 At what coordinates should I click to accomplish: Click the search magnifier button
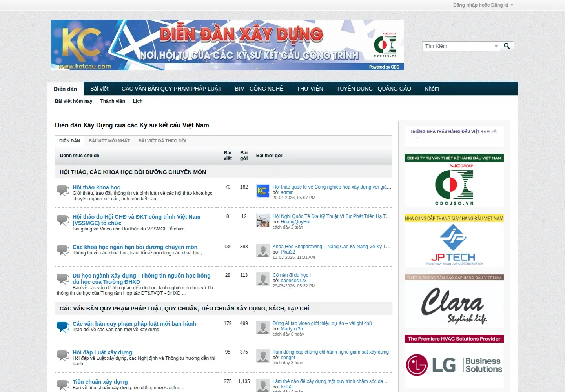point(507,46)
